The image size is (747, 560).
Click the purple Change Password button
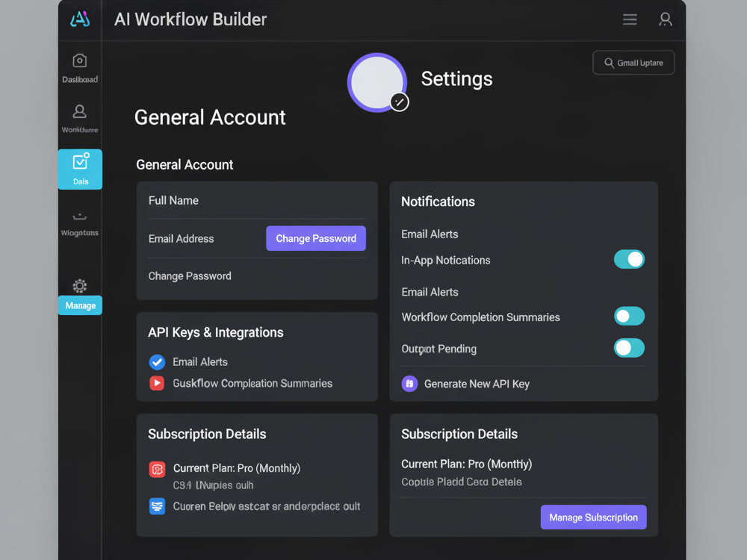[x=316, y=238]
